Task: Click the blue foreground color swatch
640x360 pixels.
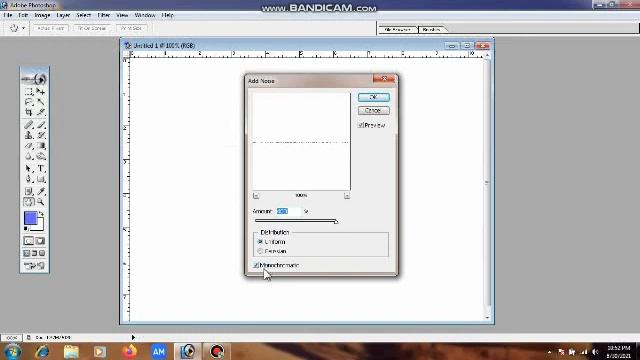Action: 31,218
